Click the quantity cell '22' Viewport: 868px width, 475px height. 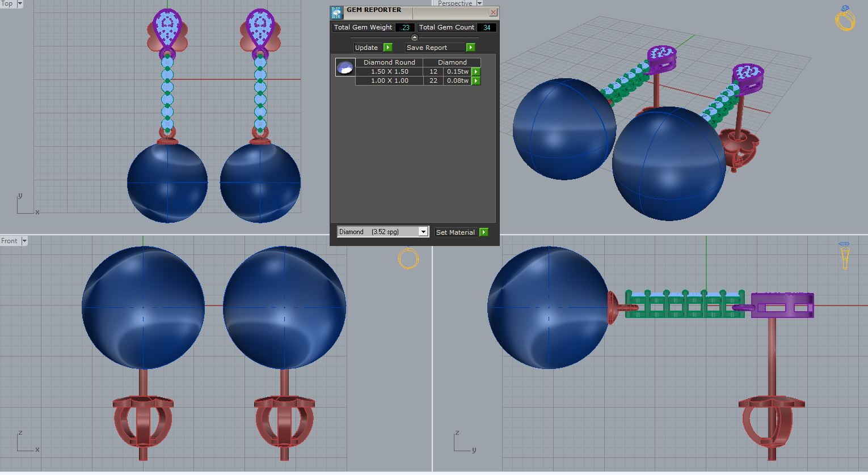pyautogui.click(x=433, y=81)
